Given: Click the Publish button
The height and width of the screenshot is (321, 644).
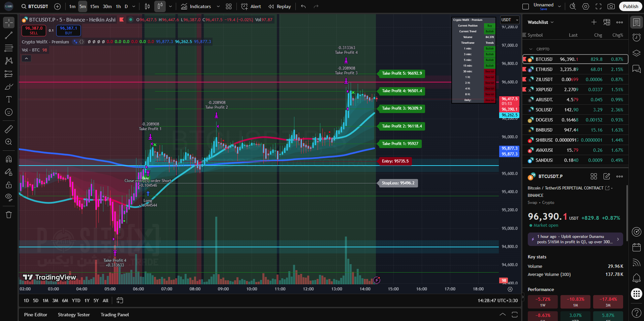Looking at the screenshot, I should 630,6.
